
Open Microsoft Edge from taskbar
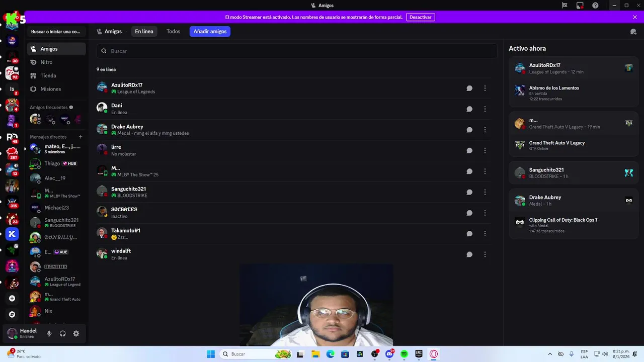point(330,354)
